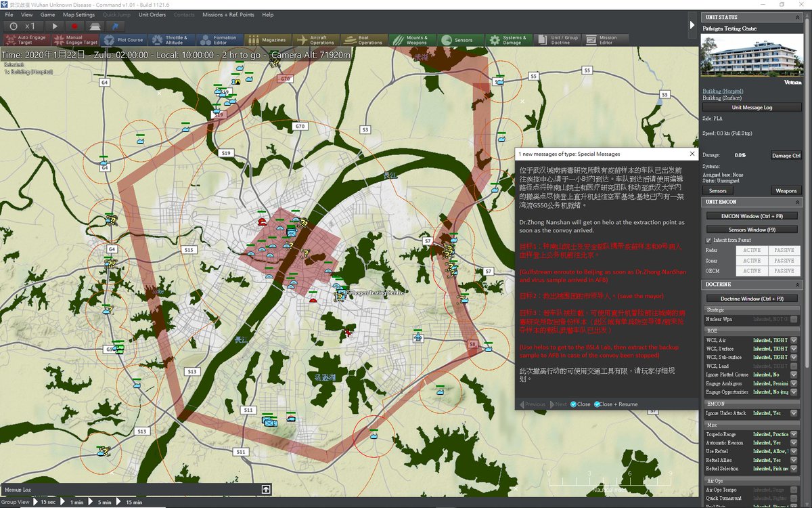This screenshot has height=508, width=812.
Task: Open Boat Operations
Action: 364,40
